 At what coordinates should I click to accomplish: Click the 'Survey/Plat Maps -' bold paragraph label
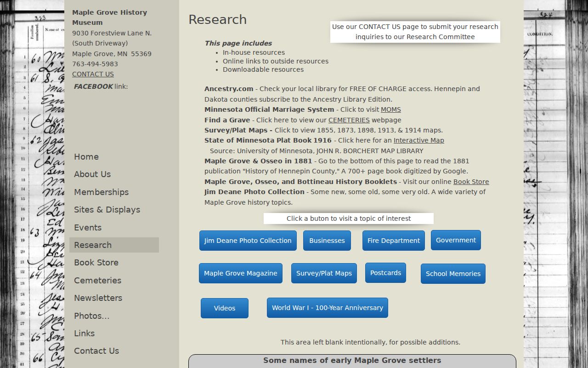pyautogui.click(x=238, y=130)
